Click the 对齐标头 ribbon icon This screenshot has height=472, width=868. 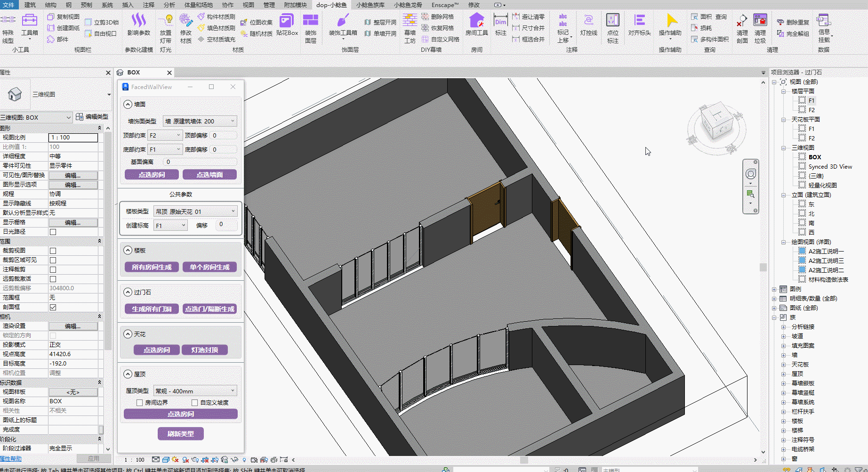[639, 21]
